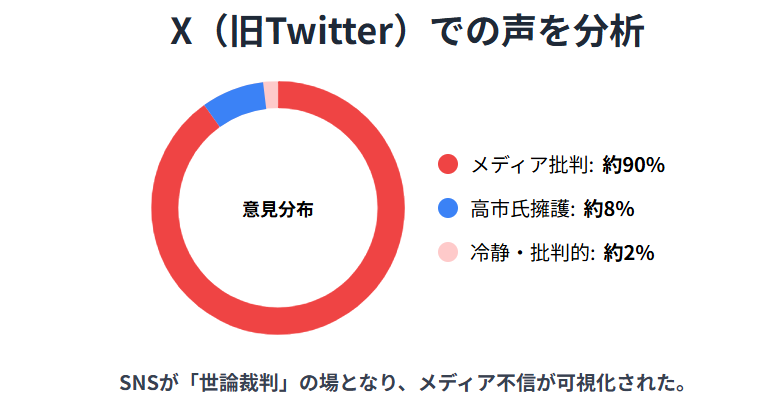Click the blue legend dot for 高市氏擁護
Viewport: 780px width, 420px height.
point(448,209)
